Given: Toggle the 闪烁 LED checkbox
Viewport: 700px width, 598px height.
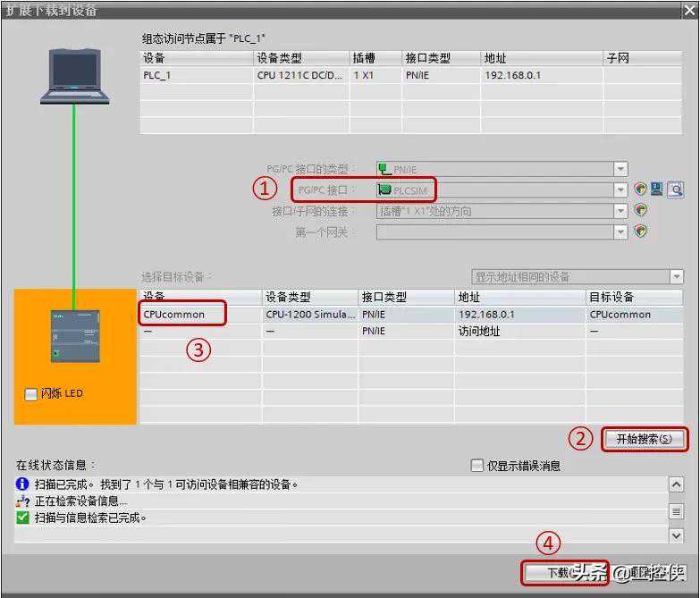Looking at the screenshot, I should pyautogui.click(x=30, y=394).
